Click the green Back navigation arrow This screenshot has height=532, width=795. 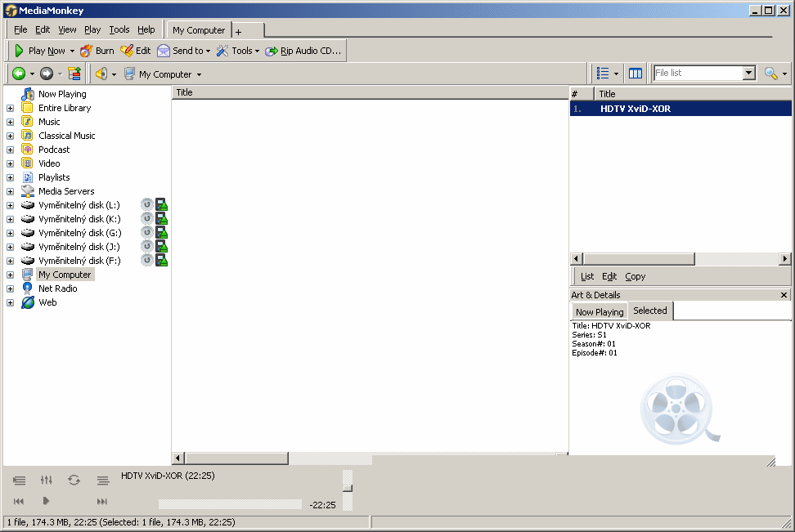[x=18, y=74]
